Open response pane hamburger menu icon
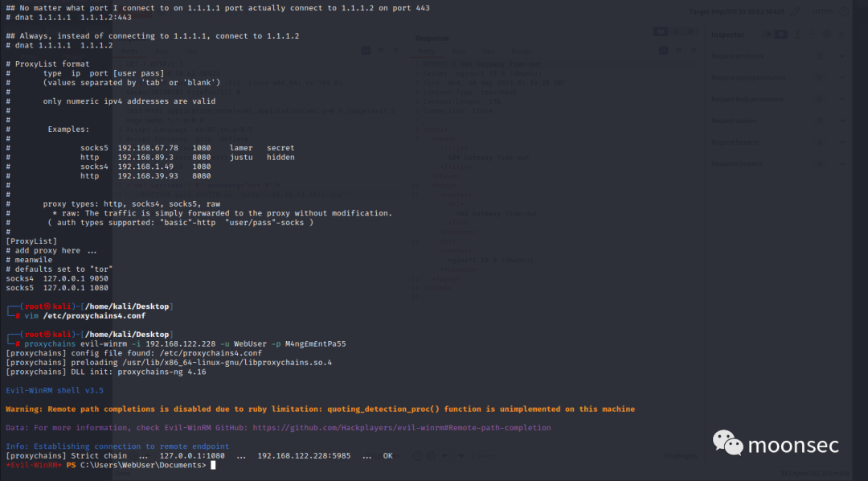The height and width of the screenshot is (481, 868). click(x=693, y=51)
